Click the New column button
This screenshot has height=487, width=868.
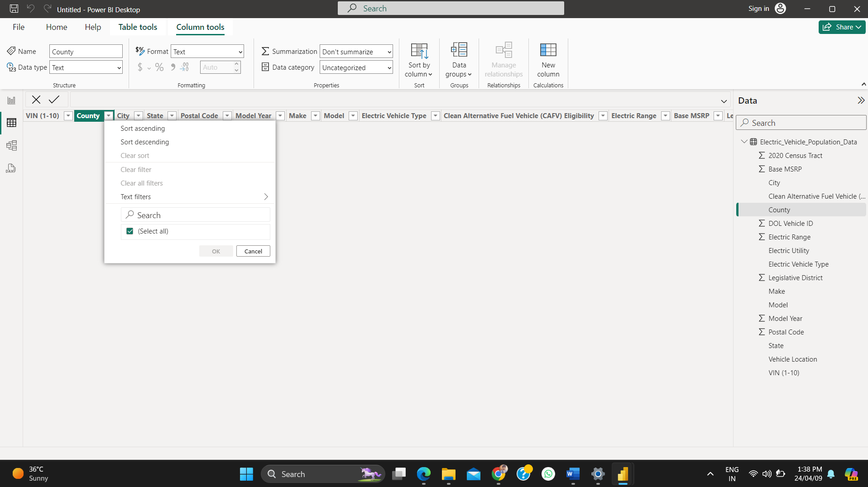pos(548,60)
